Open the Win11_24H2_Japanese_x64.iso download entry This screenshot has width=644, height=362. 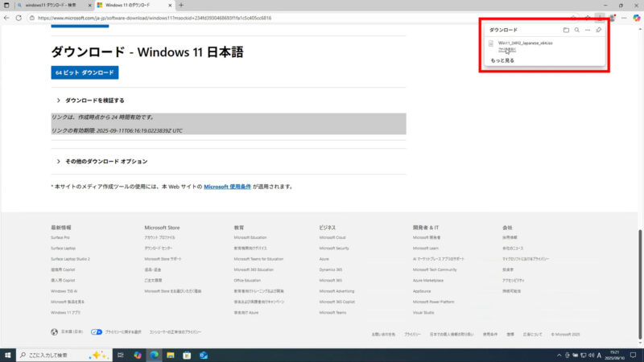click(520, 42)
